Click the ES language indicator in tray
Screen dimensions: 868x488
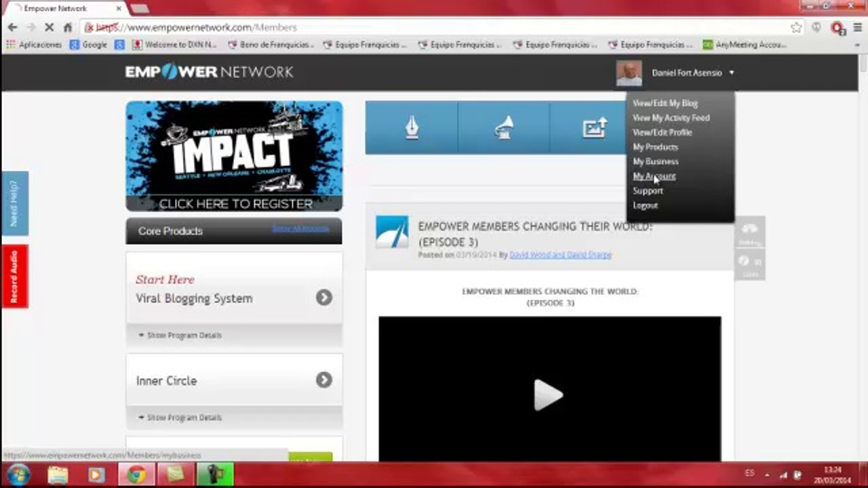click(x=749, y=473)
